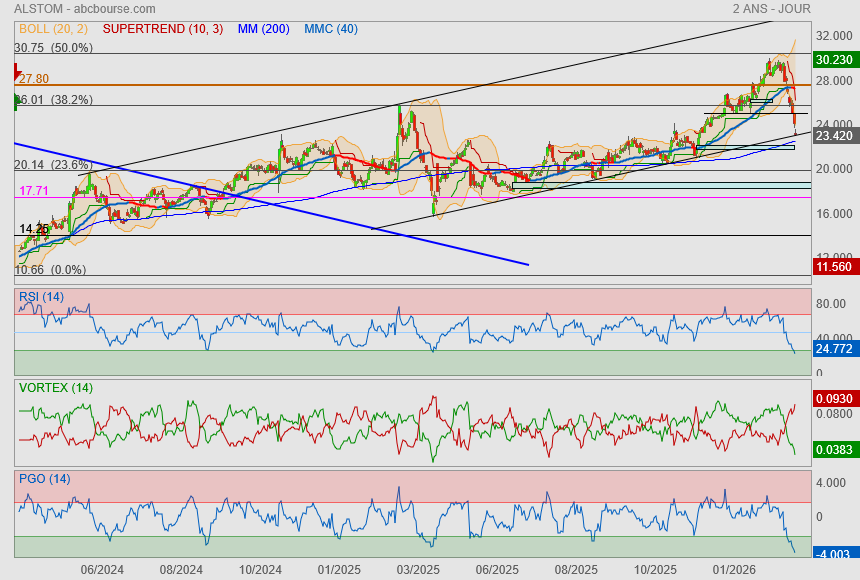Select the 20.14 (23.6%) Fibonacci label
860x580 pixels.
tap(53, 165)
